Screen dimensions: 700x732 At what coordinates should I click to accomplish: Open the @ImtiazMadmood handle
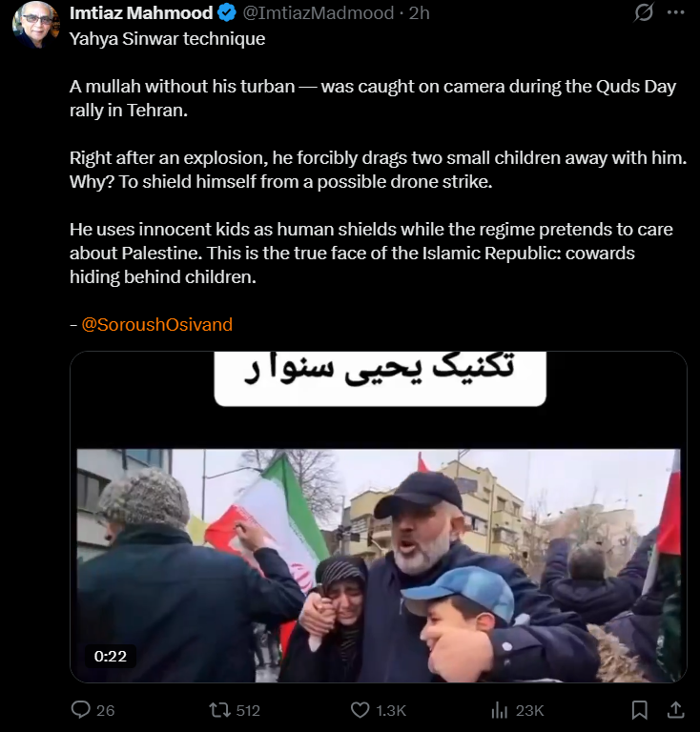point(318,13)
